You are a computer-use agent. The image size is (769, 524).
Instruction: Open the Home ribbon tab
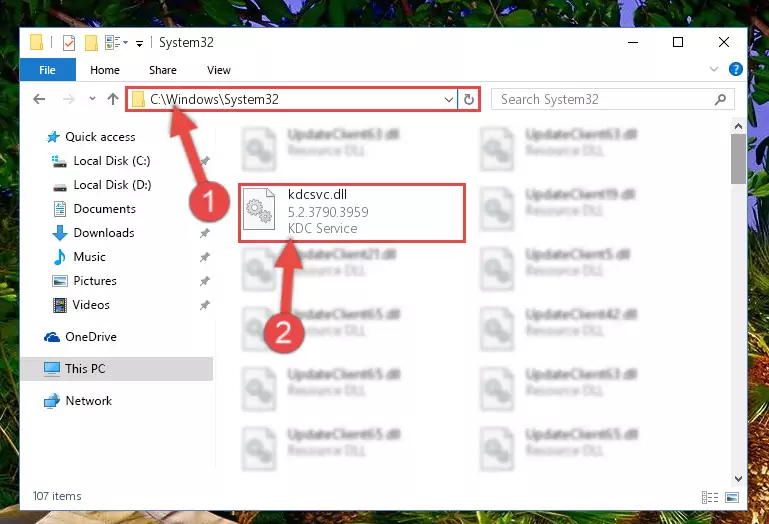[x=105, y=70]
